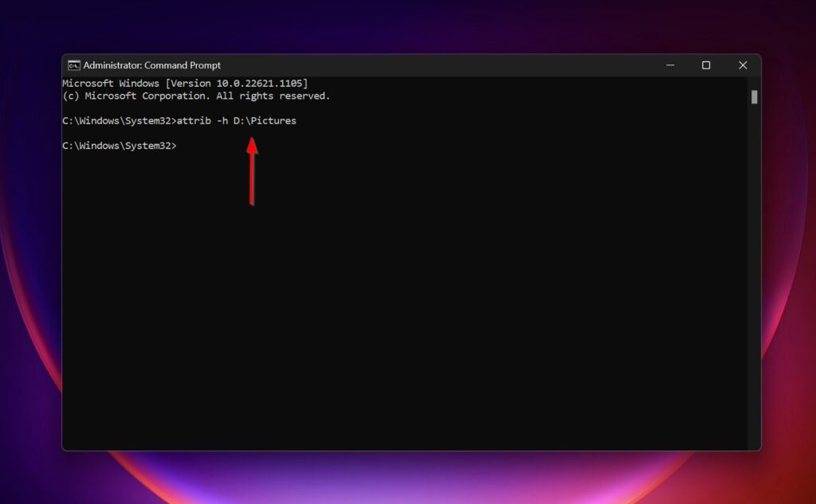
Task: Click the empty title bar area
Action: (438, 65)
